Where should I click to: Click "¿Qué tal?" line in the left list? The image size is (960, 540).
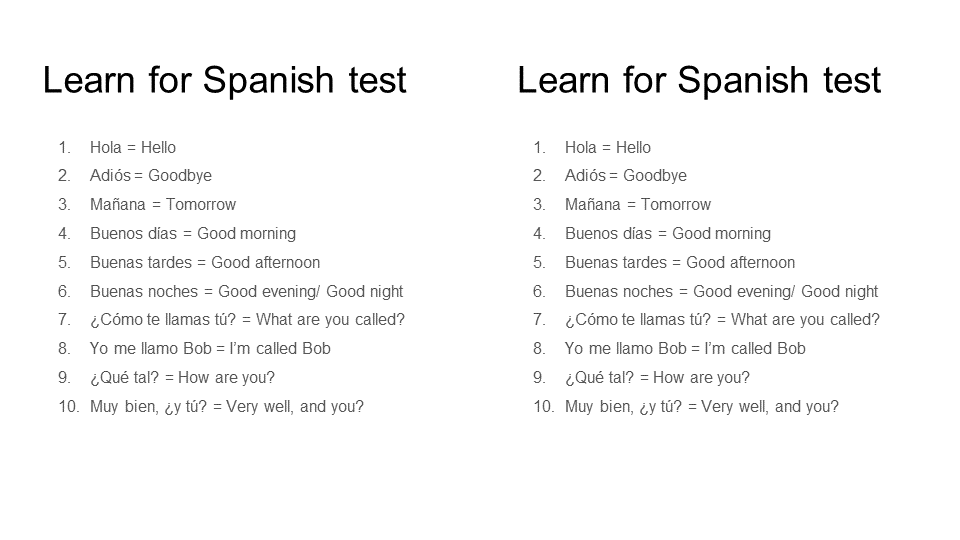point(182,378)
